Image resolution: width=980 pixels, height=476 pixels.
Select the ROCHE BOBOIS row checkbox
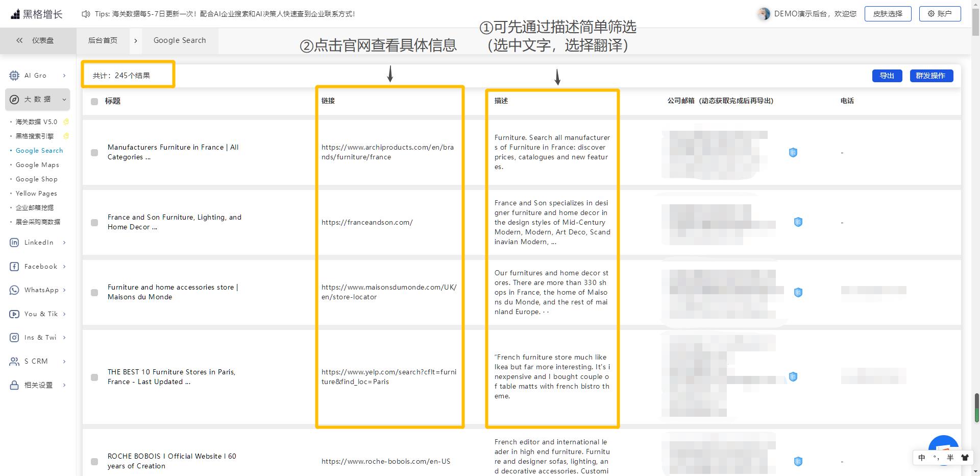pyautogui.click(x=94, y=462)
